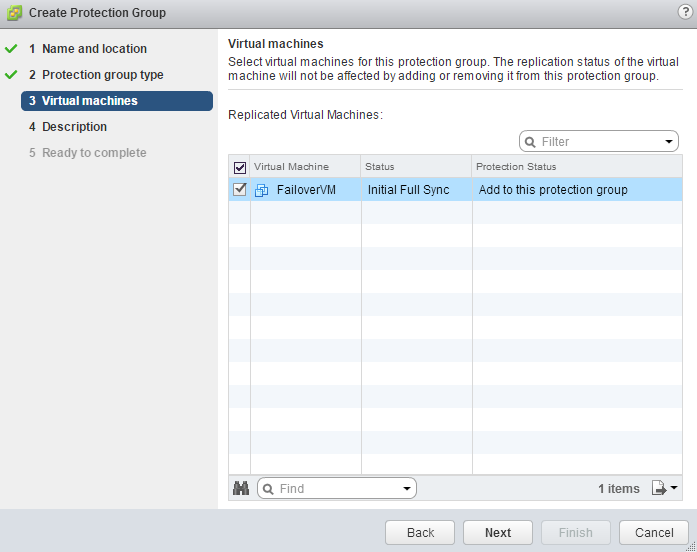Click the Back button
This screenshot has height=552, width=697.
pyautogui.click(x=420, y=533)
